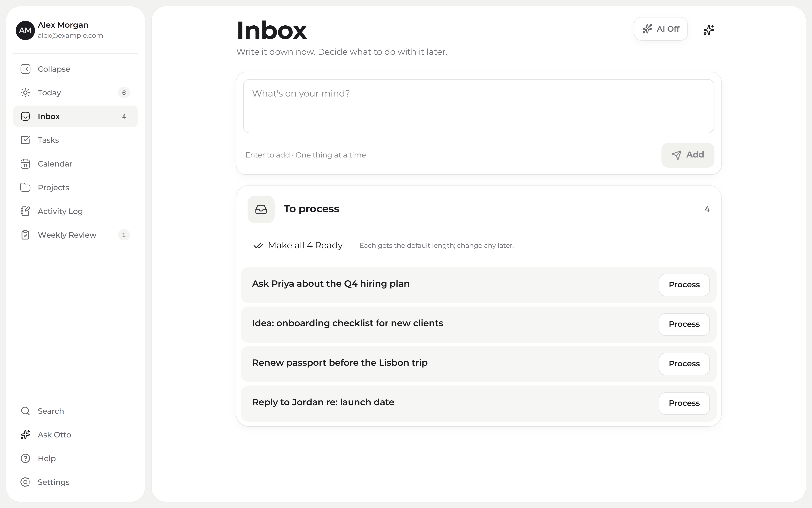Process the onboarding checklist idea
The image size is (812, 508).
[684, 324]
